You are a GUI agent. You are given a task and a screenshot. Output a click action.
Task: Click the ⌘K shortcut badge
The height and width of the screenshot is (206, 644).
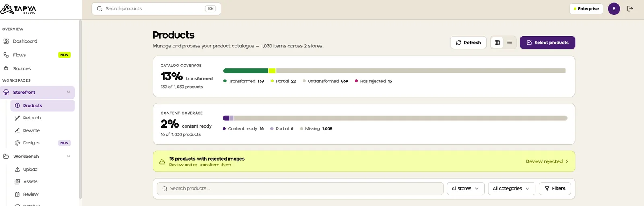coord(211,8)
